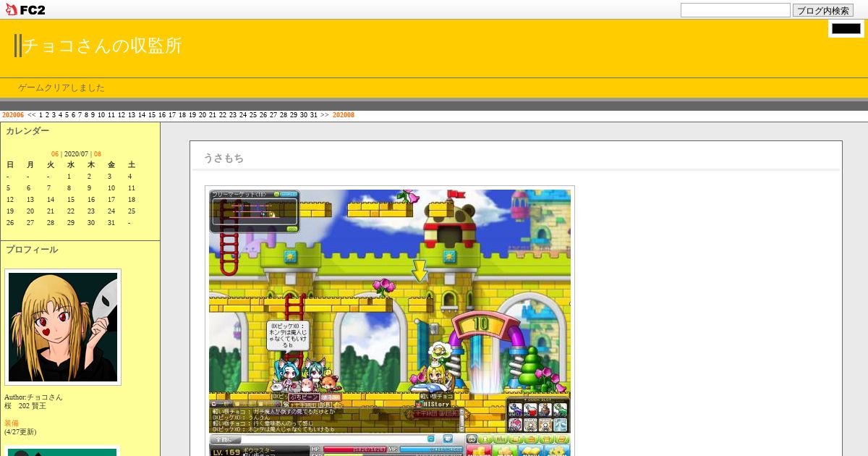Click 2020/07 current month label in calendar
This screenshot has width=868, height=456.
point(76,154)
